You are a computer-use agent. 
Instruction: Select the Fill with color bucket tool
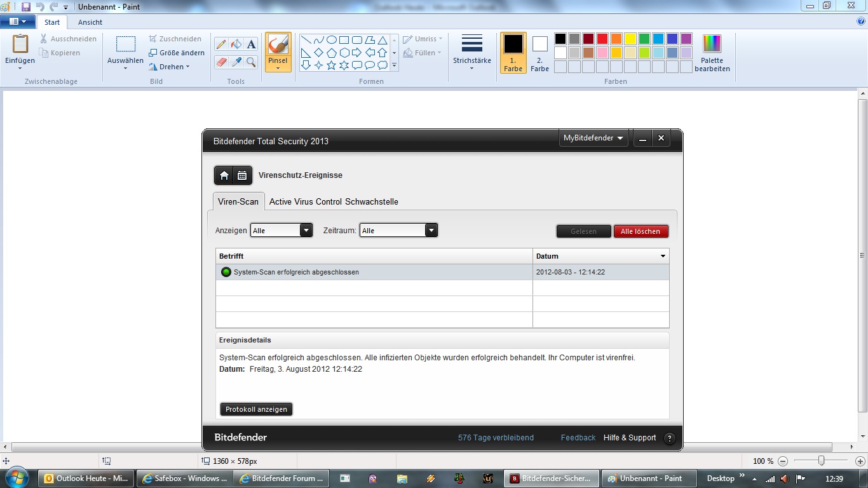[x=236, y=44]
